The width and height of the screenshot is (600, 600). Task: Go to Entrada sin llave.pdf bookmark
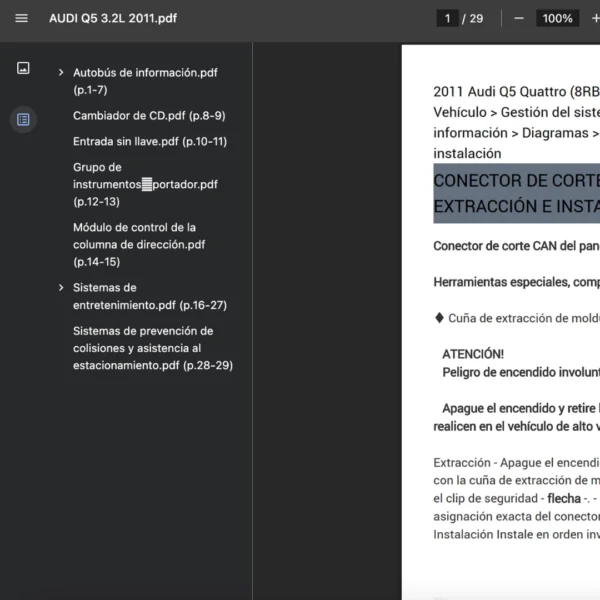(x=149, y=141)
